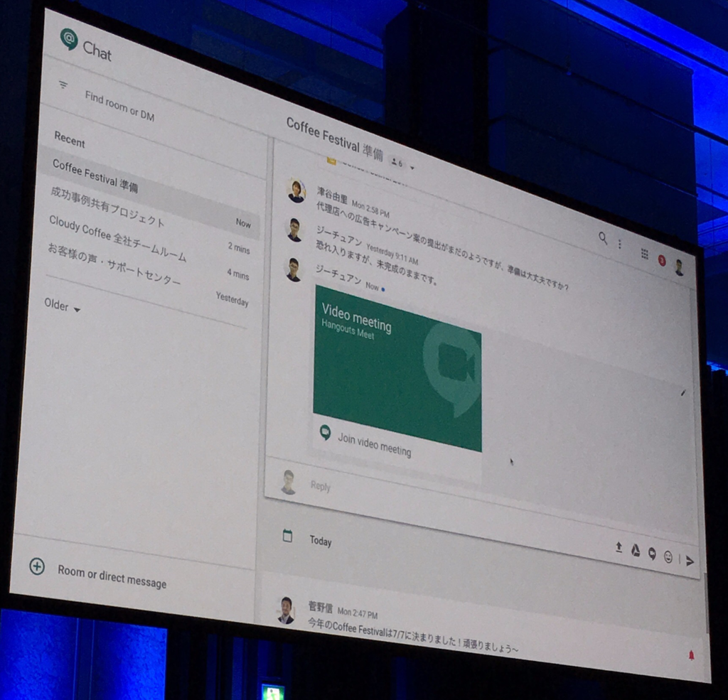Image resolution: width=728 pixels, height=700 pixels.
Task: Click the Recent section label
Action: tap(70, 139)
